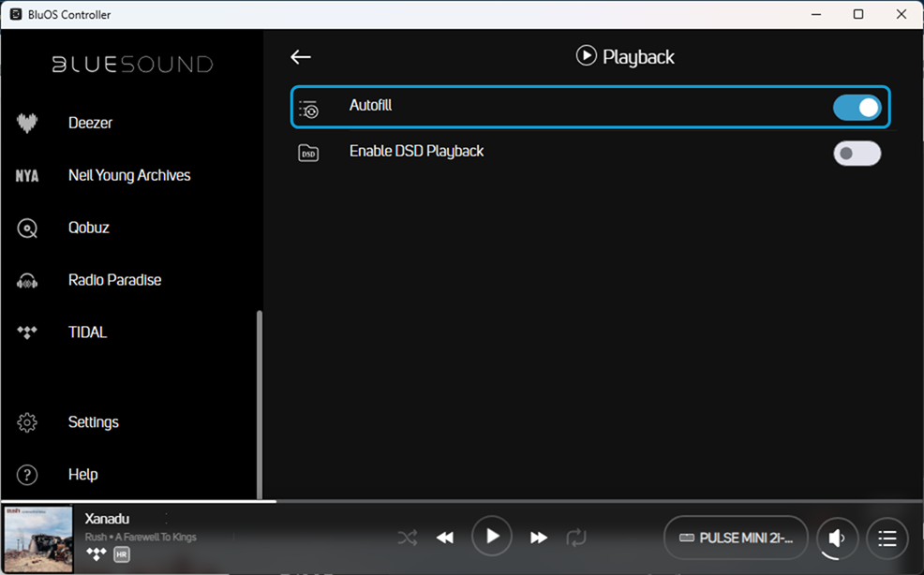Image resolution: width=924 pixels, height=575 pixels.
Task: Open Neil Young Archives
Action: point(129,175)
